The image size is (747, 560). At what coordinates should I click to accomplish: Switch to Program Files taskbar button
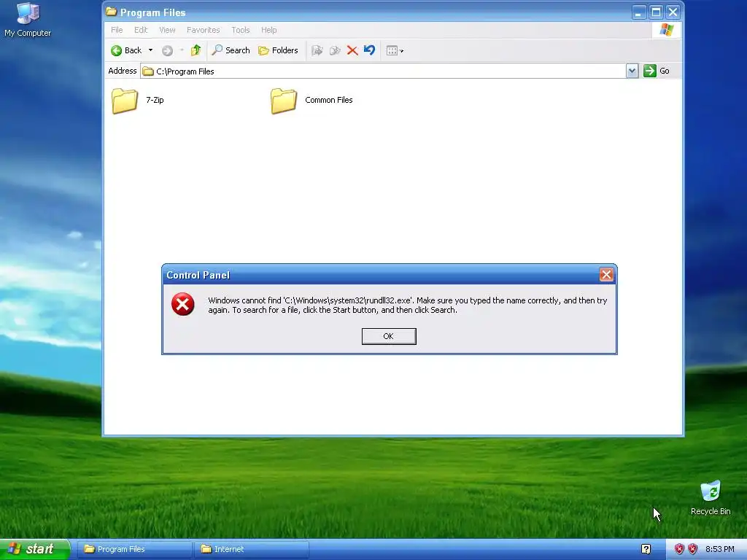tap(134, 549)
